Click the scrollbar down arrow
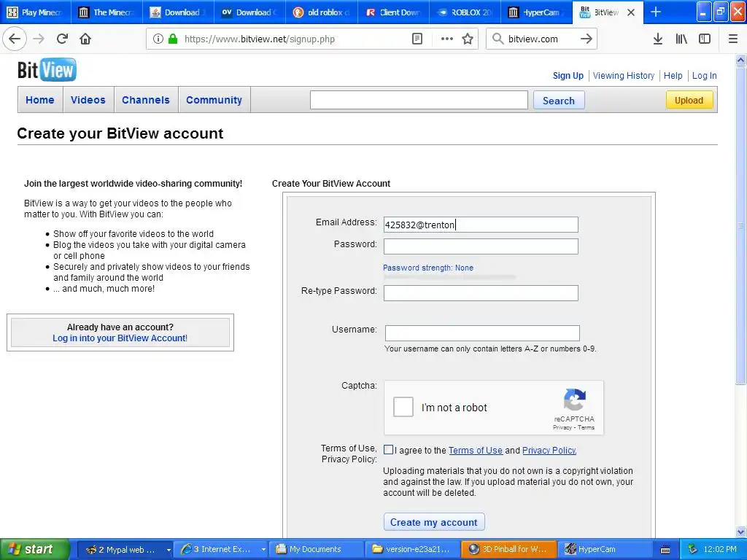 [740, 532]
